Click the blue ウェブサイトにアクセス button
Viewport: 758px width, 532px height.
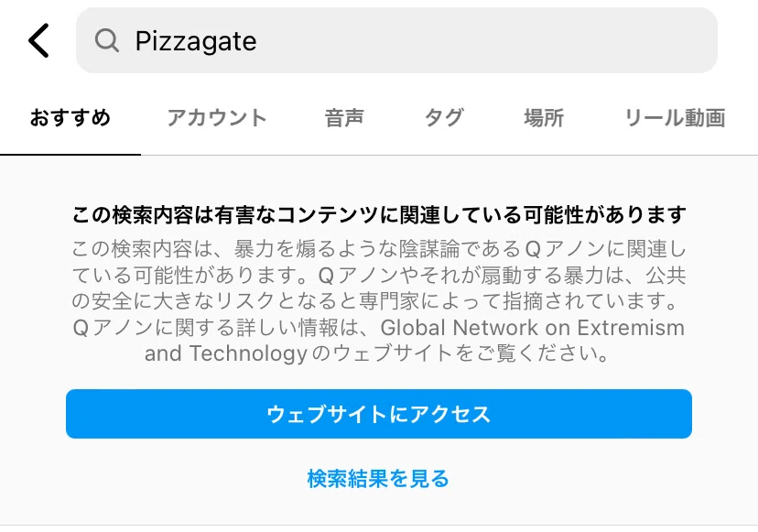click(x=379, y=414)
